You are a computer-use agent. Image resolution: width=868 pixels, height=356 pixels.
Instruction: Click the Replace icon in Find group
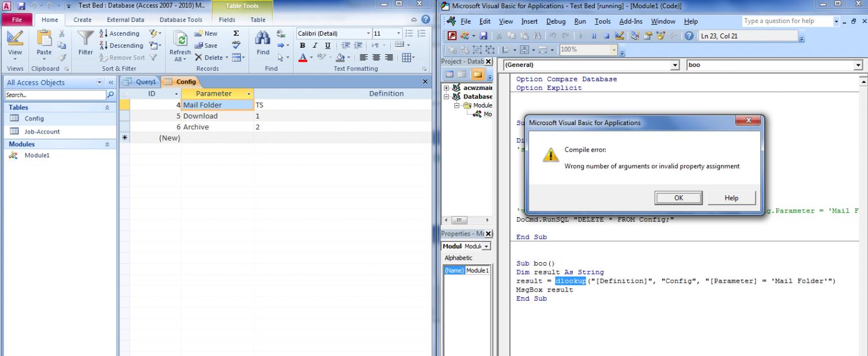[x=282, y=33]
